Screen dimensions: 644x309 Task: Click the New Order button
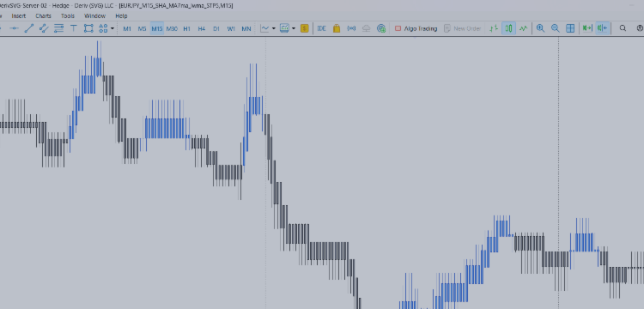462,28
